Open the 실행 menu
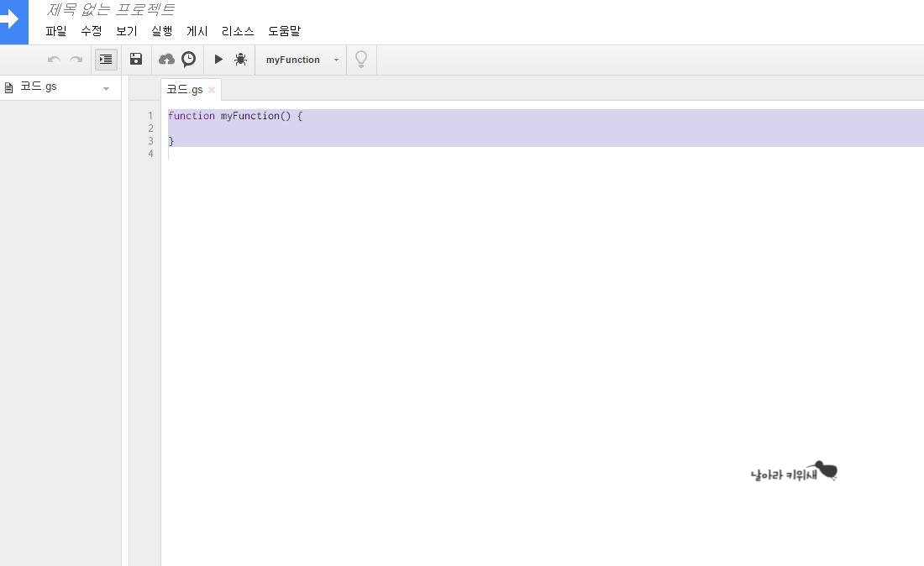 [x=162, y=30]
